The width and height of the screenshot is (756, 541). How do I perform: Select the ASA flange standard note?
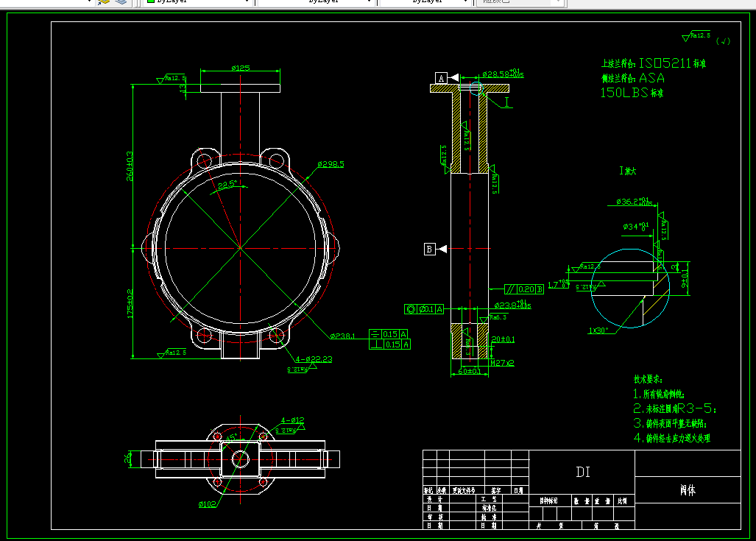(632, 78)
